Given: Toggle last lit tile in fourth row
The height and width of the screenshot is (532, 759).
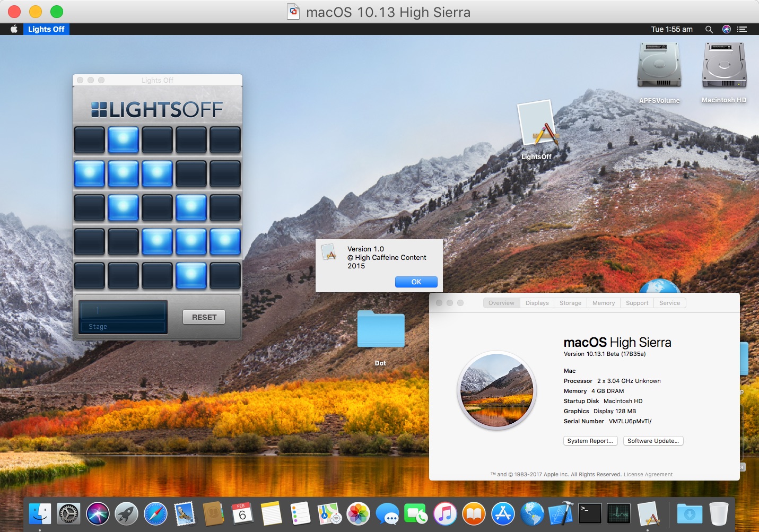Looking at the screenshot, I should click(225, 242).
